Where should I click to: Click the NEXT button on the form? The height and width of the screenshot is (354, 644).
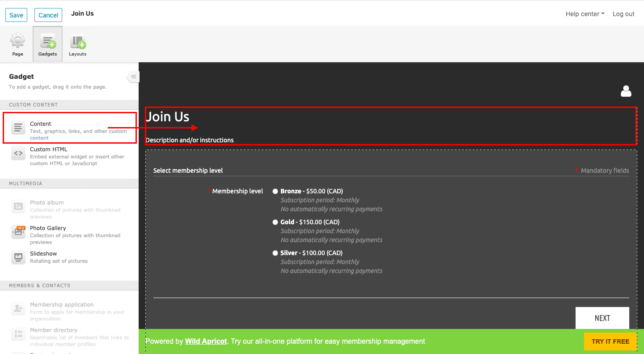(x=602, y=318)
